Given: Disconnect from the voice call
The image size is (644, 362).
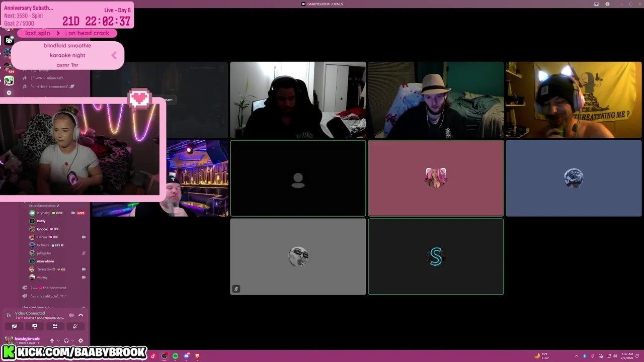Looking at the screenshot, I should (80, 315).
